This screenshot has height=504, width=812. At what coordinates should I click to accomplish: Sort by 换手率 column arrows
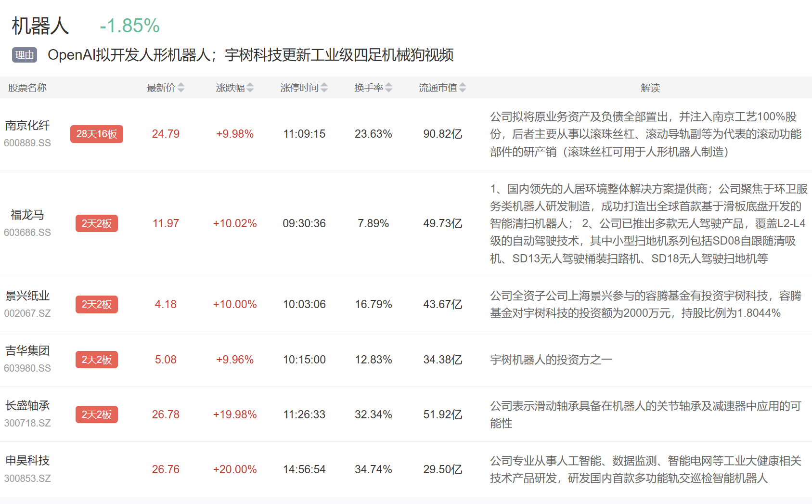point(388,88)
